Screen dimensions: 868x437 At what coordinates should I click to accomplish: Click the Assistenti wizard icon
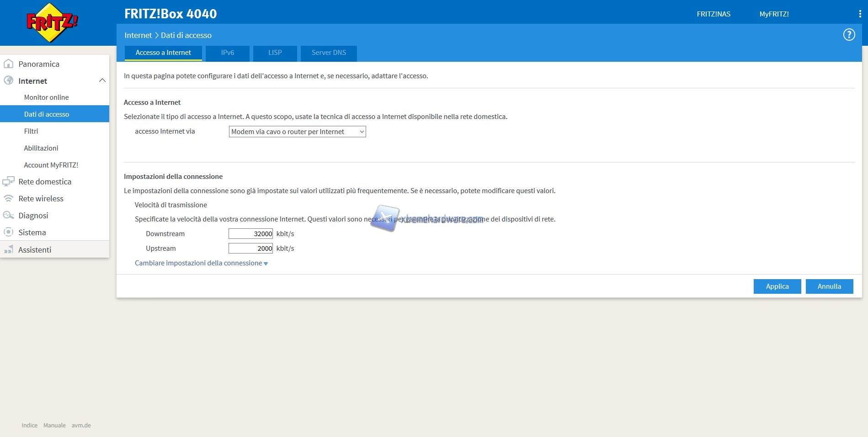(8, 250)
